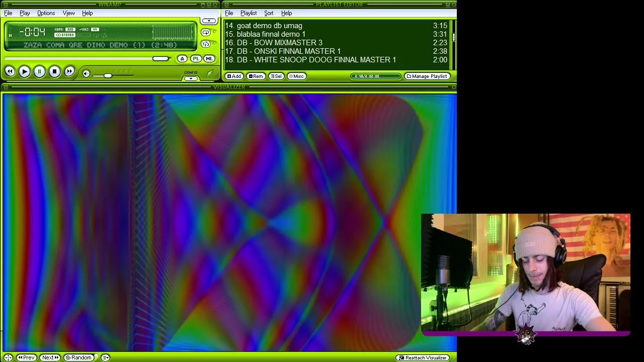Open Winamp File menu

tap(8, 13)
